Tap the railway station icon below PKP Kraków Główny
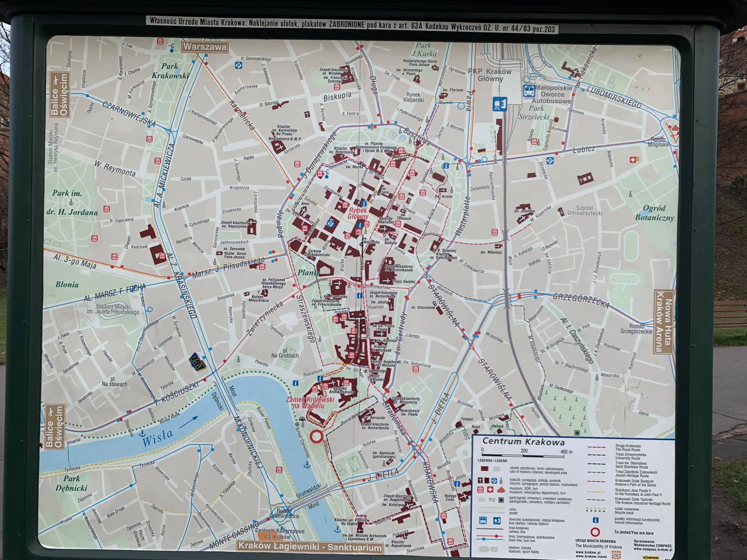747x560 pixels. coord(500,104)
